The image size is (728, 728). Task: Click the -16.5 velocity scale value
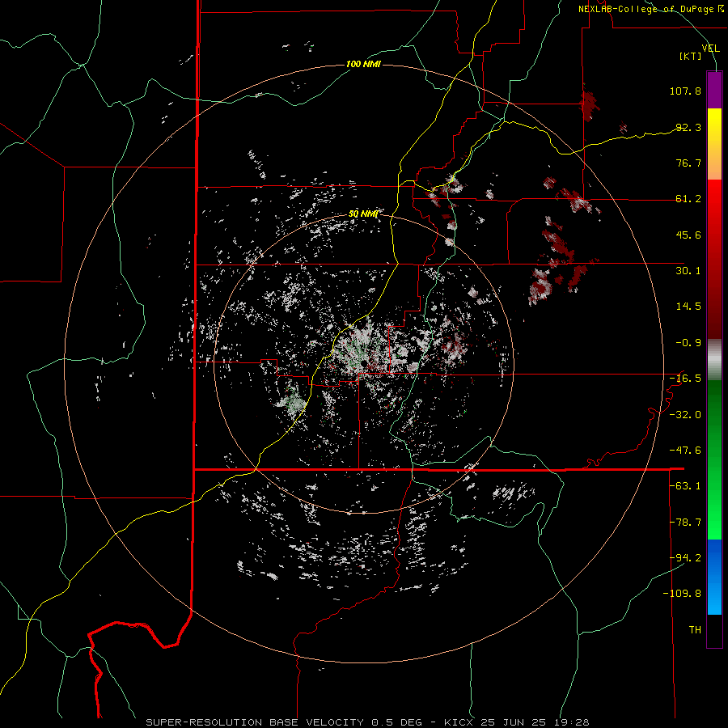pos(685,379)
